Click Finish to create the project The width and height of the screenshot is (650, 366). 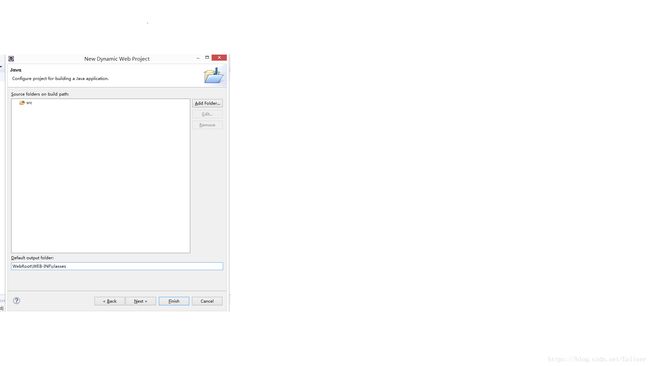(174, 301)
